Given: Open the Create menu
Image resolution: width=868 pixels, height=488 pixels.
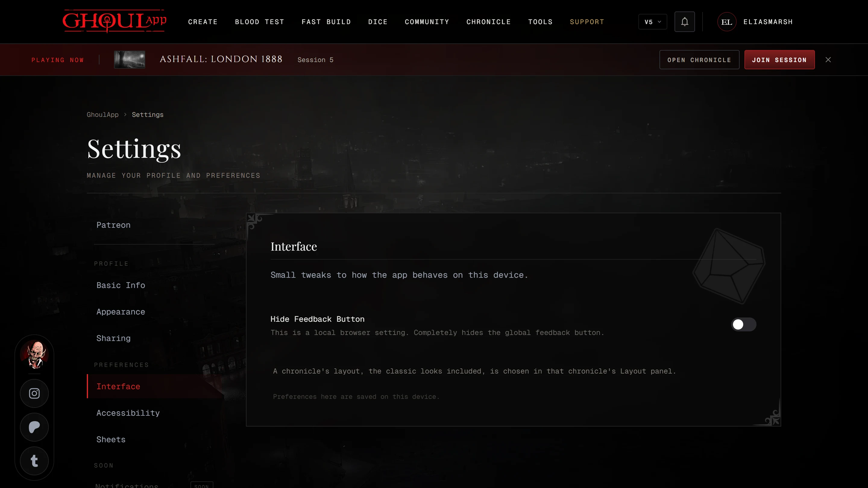Looking at the screenshot, I should click(x=203, y=22).
